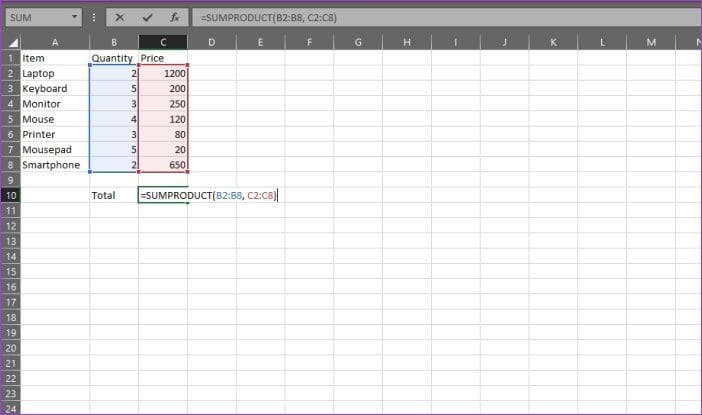Click the Keyboard quantity cell
Image resolution: width=702 pixels, height=415 pixels.
(114, 88)
